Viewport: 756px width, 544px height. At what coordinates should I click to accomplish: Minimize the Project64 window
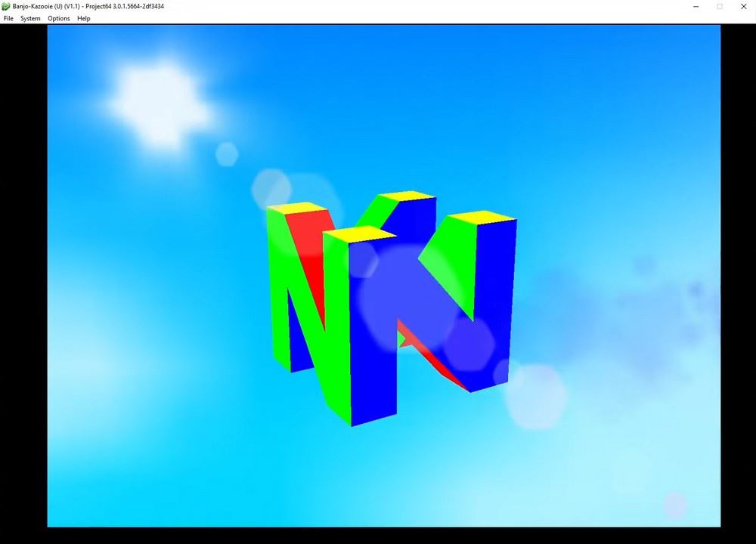point(696,6)
